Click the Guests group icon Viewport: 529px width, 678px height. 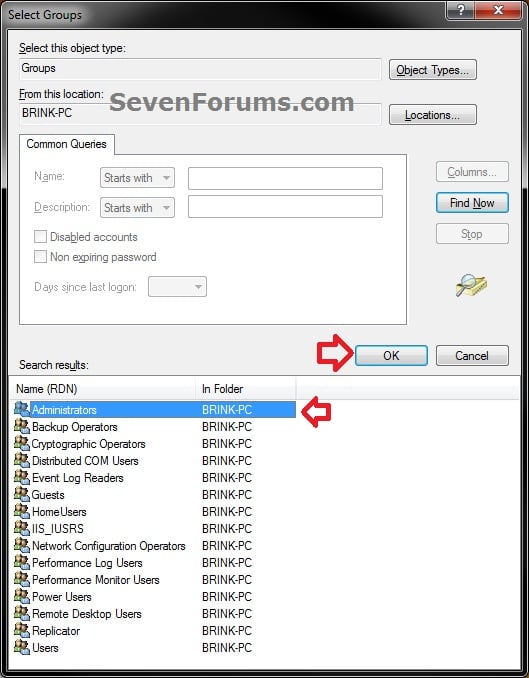click(22, 494)
